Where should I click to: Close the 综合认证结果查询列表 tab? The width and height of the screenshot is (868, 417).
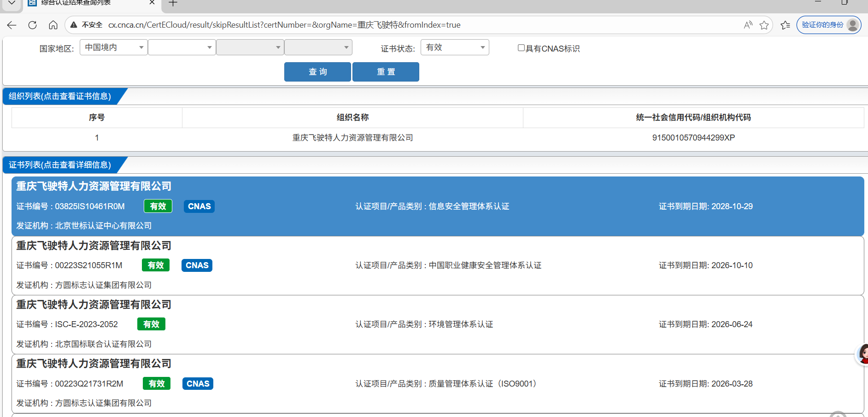pyautogui.click(x=152, y=3)
